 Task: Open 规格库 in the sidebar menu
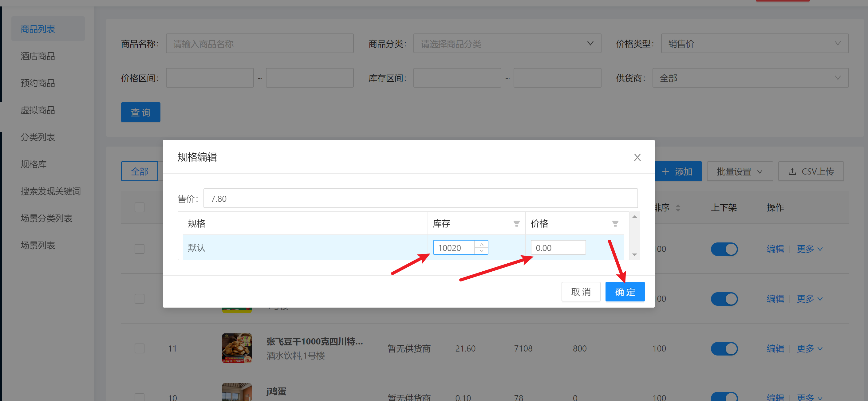coord(34,164)
